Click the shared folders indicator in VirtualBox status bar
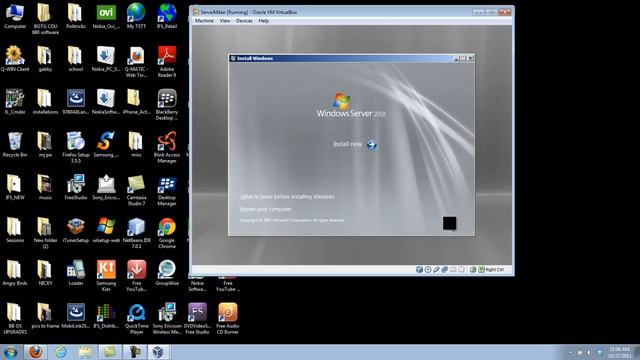 coord(453,269)
